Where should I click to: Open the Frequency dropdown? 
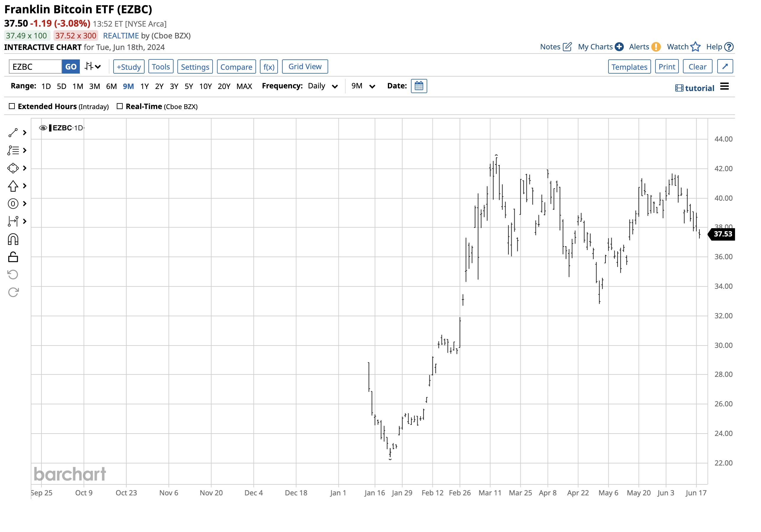pos(335,86)
